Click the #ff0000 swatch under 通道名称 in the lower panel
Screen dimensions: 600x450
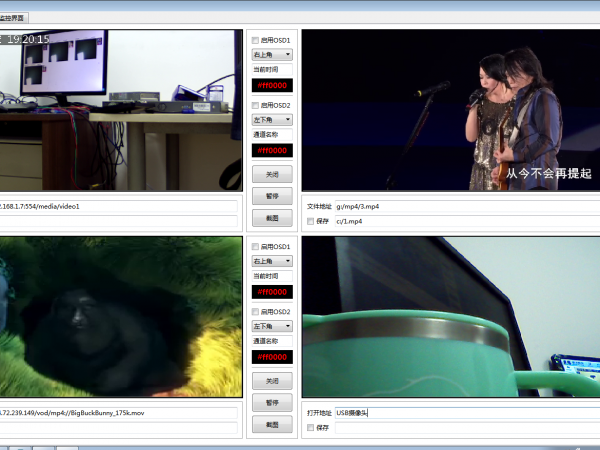[x=272, y=357]
